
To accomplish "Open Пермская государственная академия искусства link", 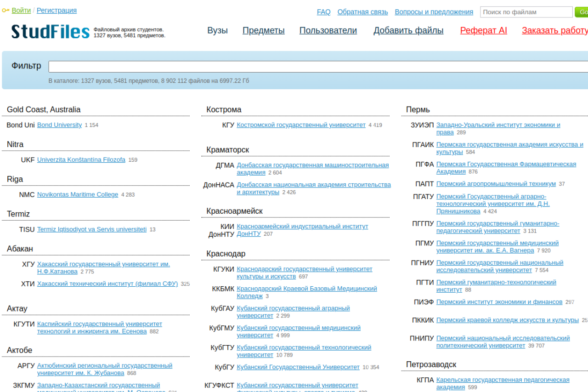I will [510, 148].
